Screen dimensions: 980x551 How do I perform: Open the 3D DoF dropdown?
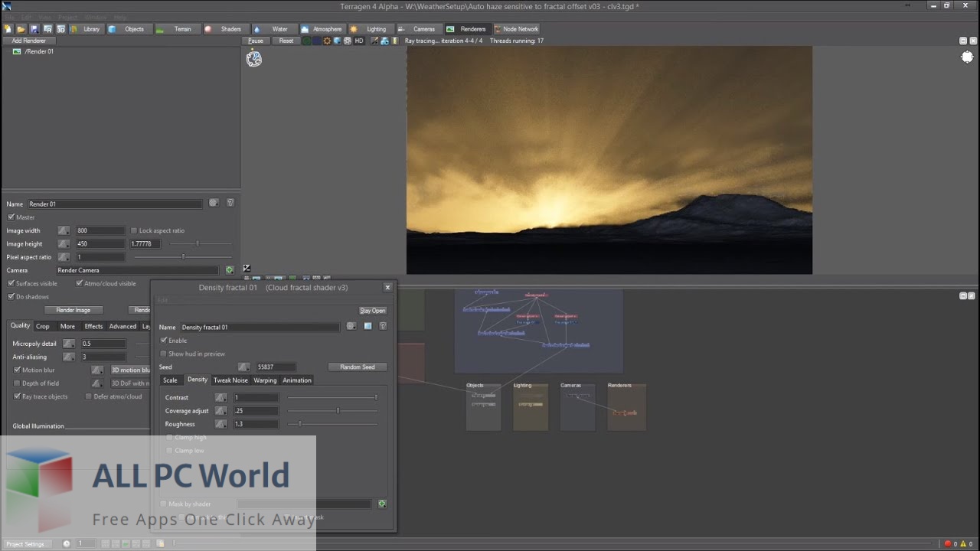[x=130, y=383]
